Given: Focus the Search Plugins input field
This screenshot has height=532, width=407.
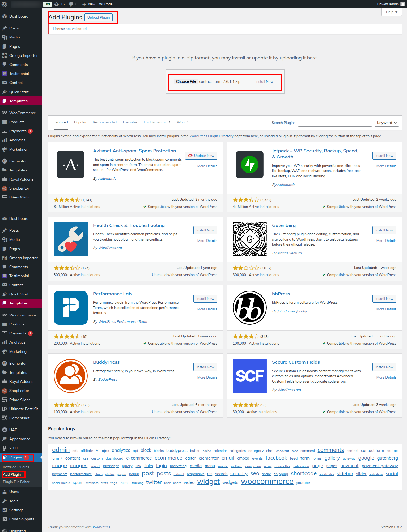Looking at the screenshot, I should pyautogui.click(x=335, y=123).
